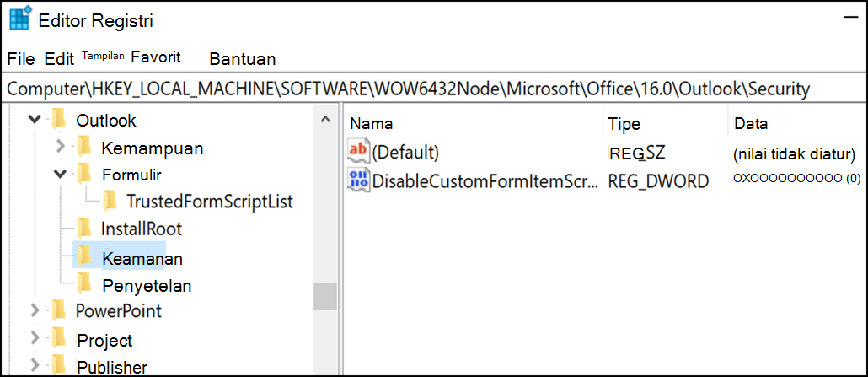
Task: Select the Publisher key label
Action: (112, 367)
